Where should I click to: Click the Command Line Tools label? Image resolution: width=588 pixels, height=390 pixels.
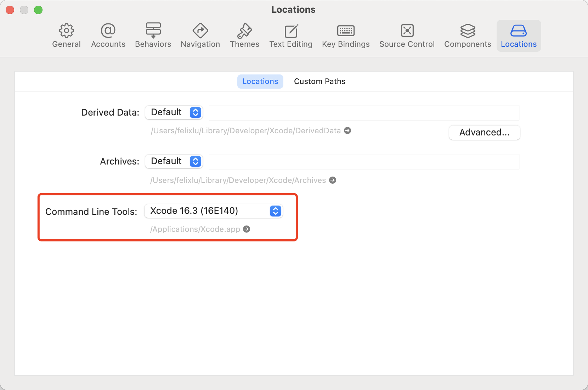click(91, 212)
